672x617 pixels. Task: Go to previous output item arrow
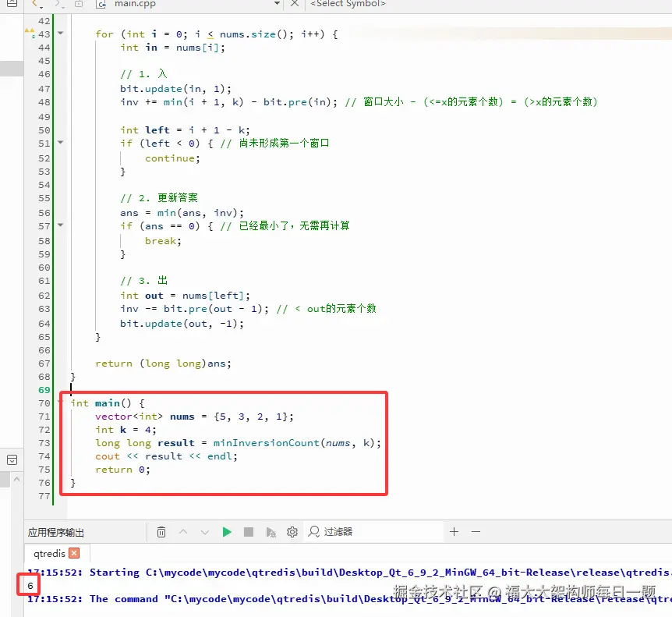click(183, 532)
